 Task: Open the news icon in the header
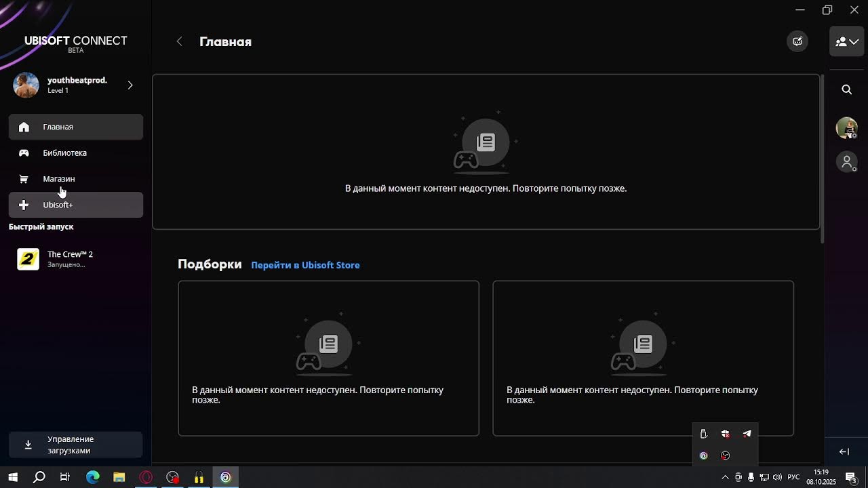click(x=797, y=41)
